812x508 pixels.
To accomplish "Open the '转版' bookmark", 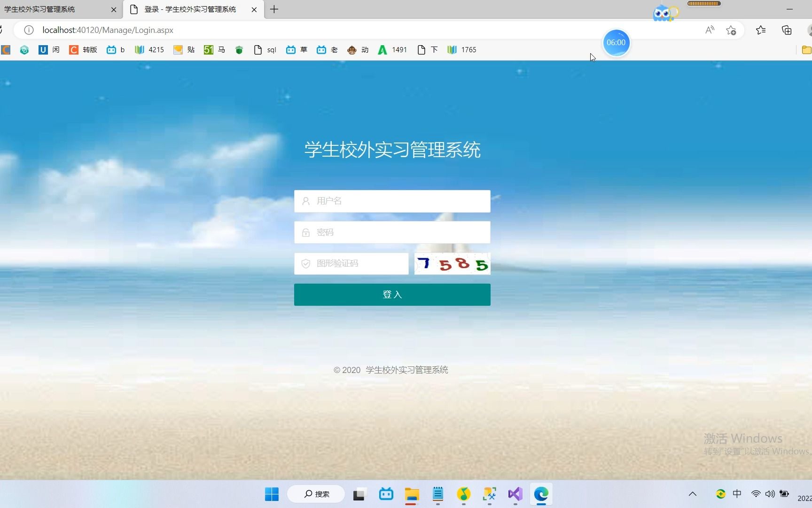I will click(x=82, y=49).
